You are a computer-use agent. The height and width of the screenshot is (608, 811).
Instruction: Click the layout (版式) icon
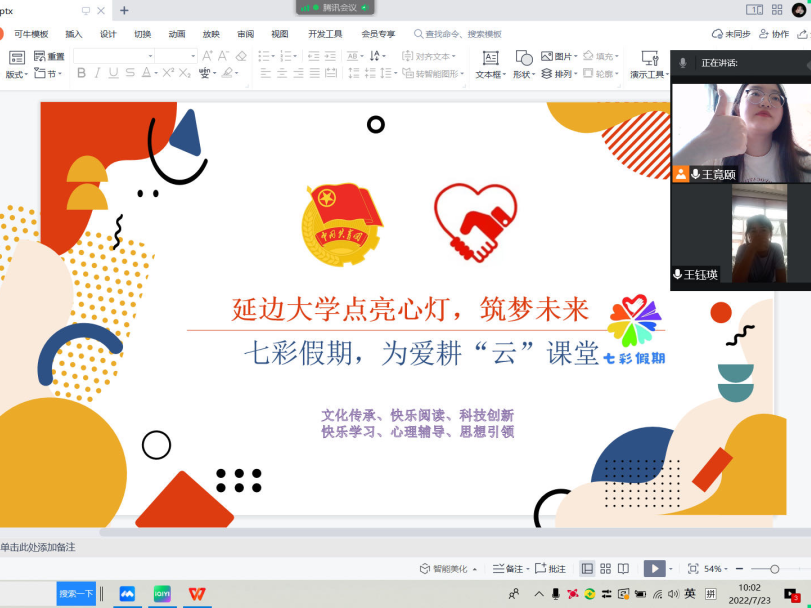[x=17, y=58]
